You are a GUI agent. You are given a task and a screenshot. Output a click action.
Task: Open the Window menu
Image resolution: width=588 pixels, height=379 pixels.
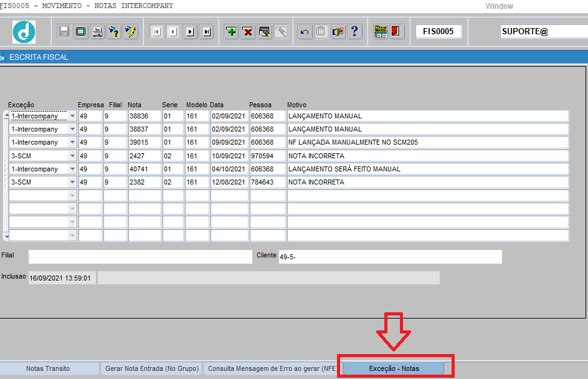[499, 6]
